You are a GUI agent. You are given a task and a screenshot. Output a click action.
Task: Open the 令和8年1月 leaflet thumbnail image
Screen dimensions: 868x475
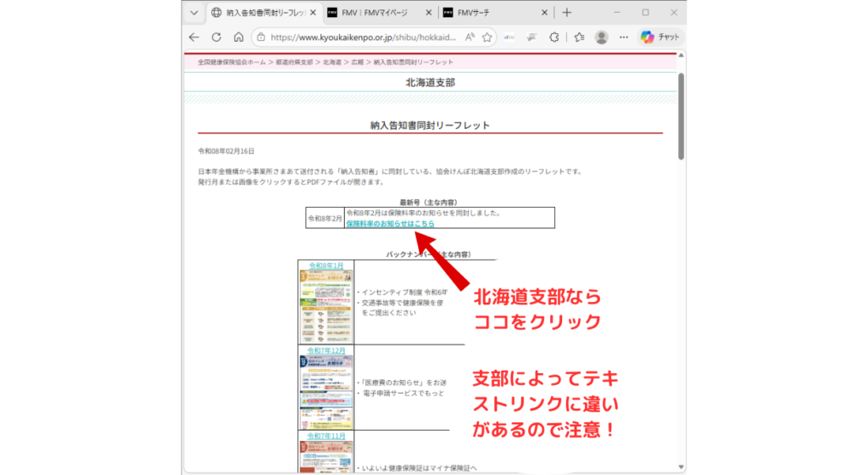[x=326, y=307]
